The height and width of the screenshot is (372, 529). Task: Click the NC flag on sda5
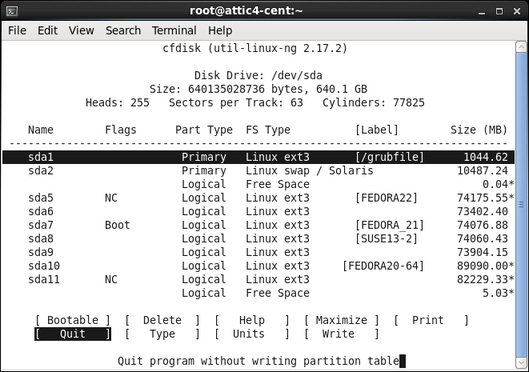point(111,198)
